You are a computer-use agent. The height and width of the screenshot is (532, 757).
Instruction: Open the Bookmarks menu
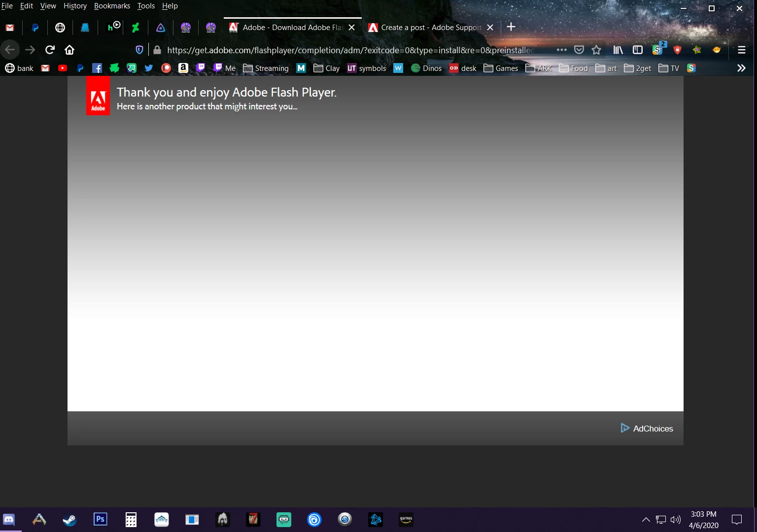112,6
